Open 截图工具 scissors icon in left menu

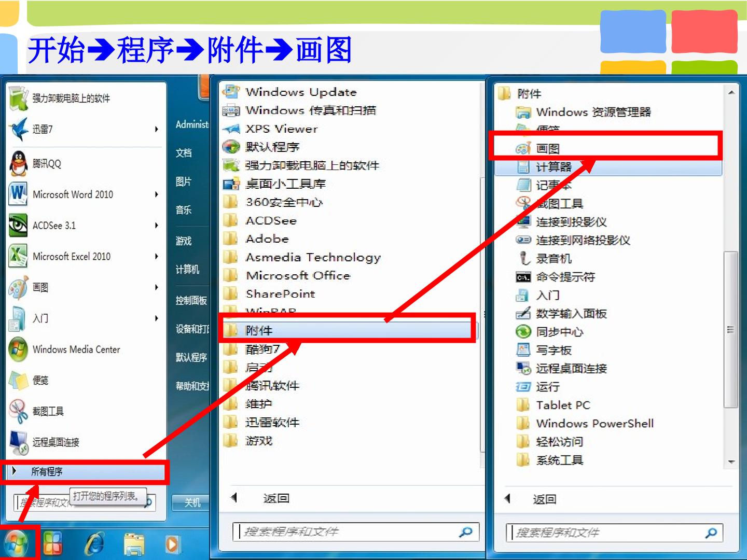18,411
